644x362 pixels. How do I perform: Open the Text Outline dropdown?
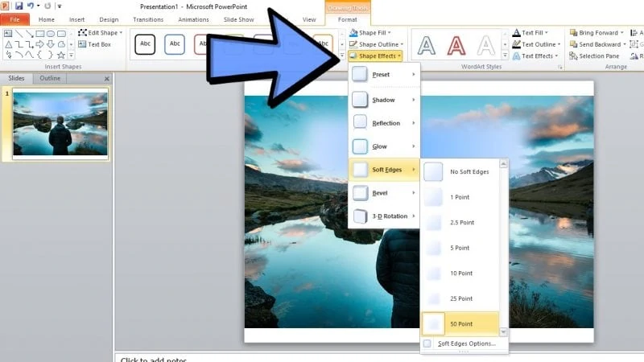point(536,44)
